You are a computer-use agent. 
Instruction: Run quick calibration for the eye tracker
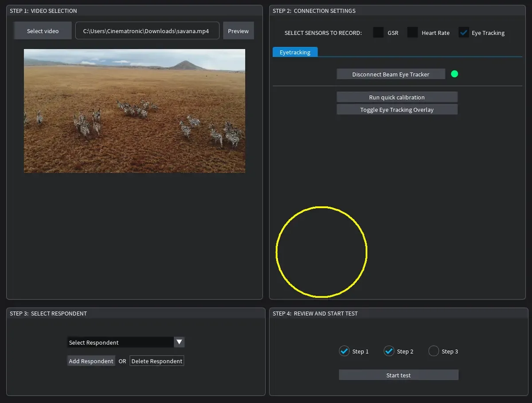click(x=397, y=97)
